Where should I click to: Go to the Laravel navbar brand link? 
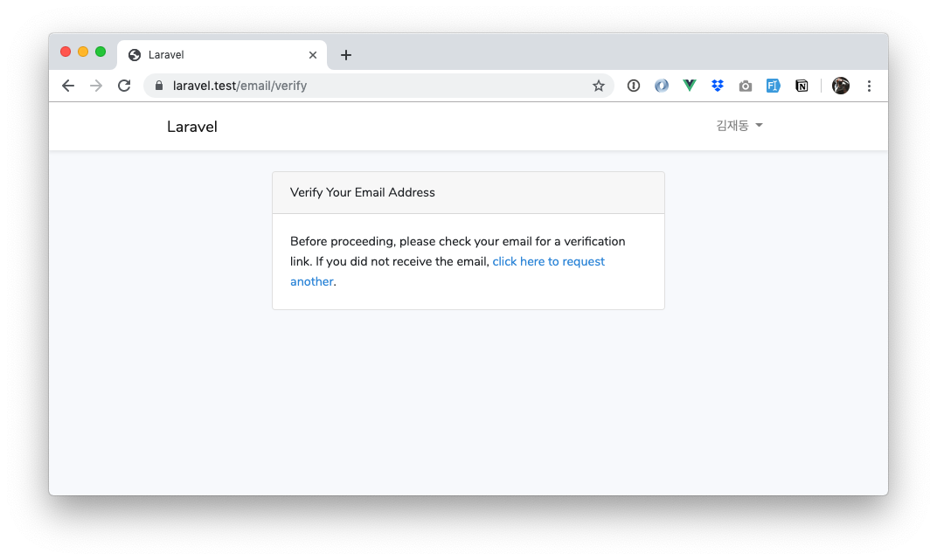(x=192, y=127)
